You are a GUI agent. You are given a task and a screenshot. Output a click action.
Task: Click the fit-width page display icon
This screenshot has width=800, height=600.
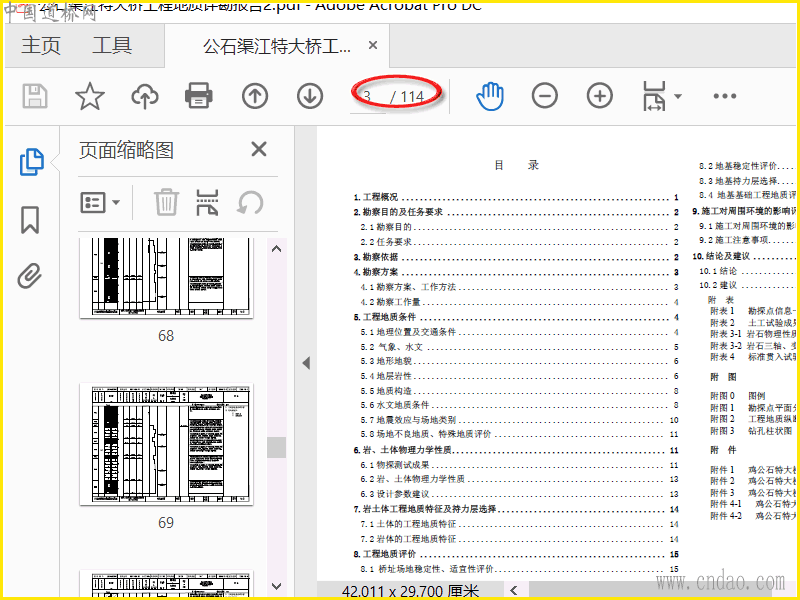(x=654, y=96)
